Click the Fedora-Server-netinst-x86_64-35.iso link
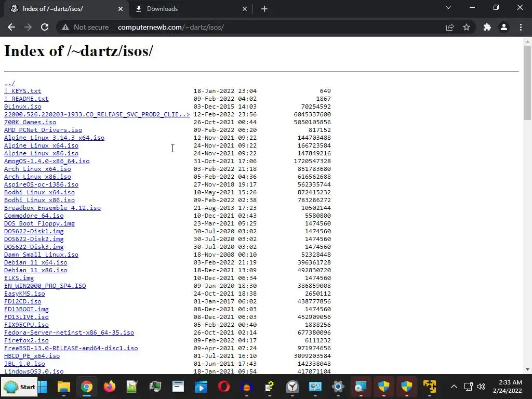The image size is (532, 399). click(x=69, y=333)
